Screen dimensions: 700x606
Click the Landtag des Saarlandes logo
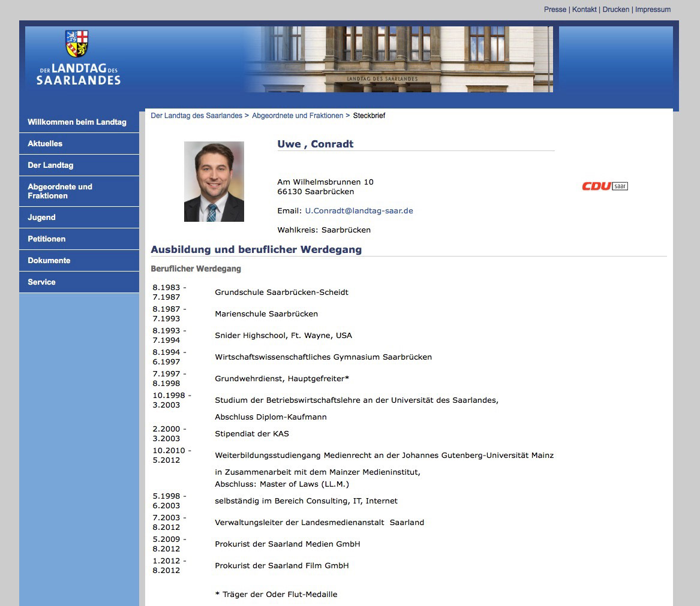(77, 59)
